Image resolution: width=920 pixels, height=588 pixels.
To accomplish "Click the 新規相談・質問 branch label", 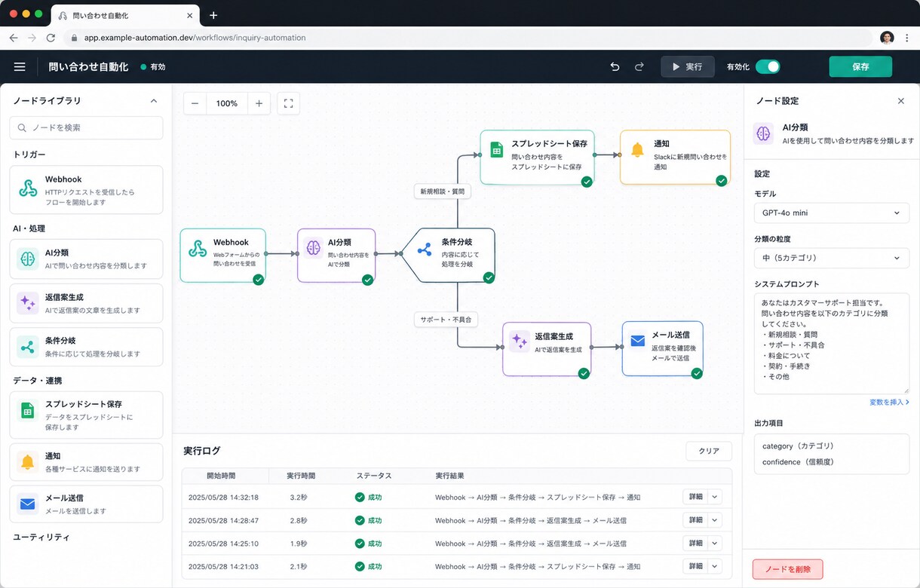I will pyautogui.click(x=443, y=191).
